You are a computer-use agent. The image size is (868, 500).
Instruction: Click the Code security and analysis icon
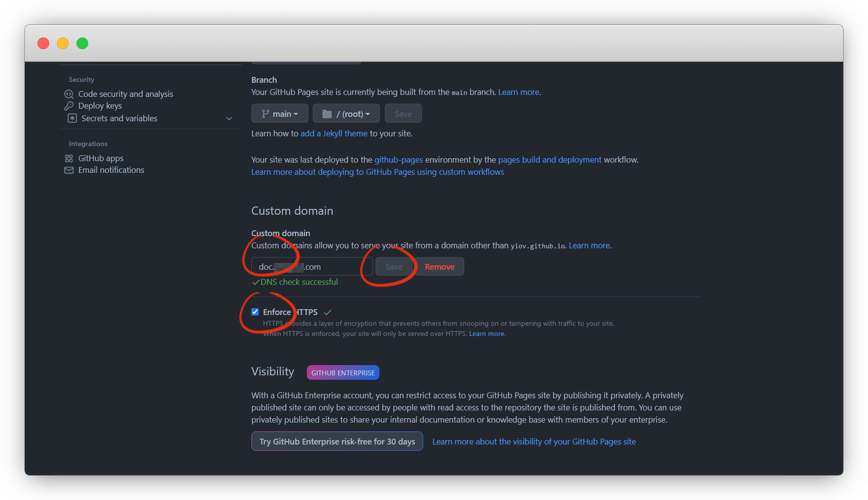click(x=69, y=94)
